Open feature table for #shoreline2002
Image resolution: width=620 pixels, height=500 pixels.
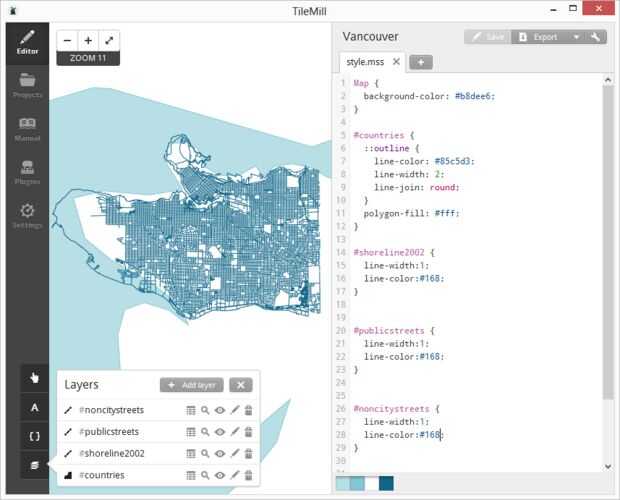click(191, 454)
